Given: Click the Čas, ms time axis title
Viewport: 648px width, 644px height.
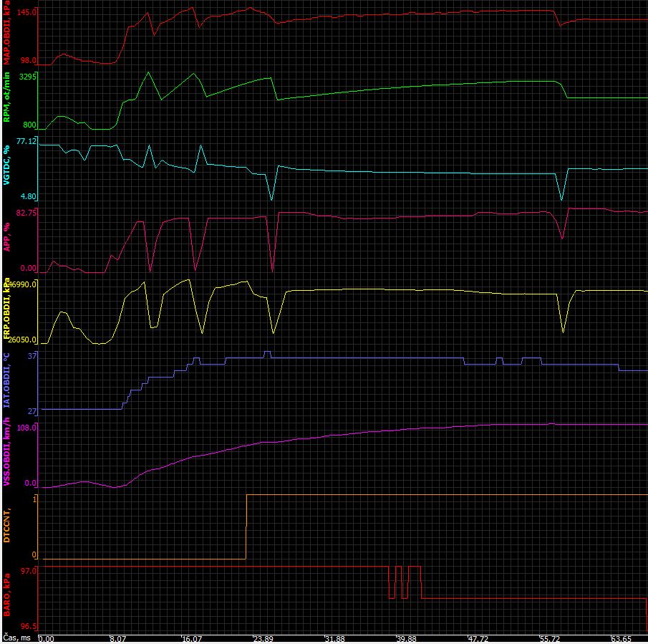Looking at the screenshot, I should pos(16,637).
